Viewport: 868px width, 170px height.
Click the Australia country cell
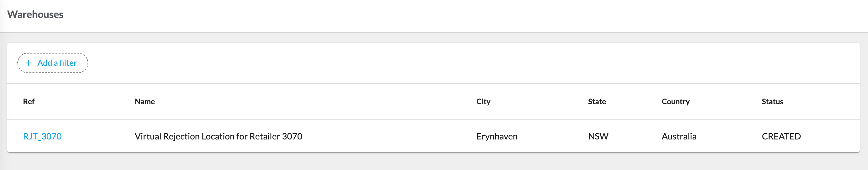tap(679, 136)
